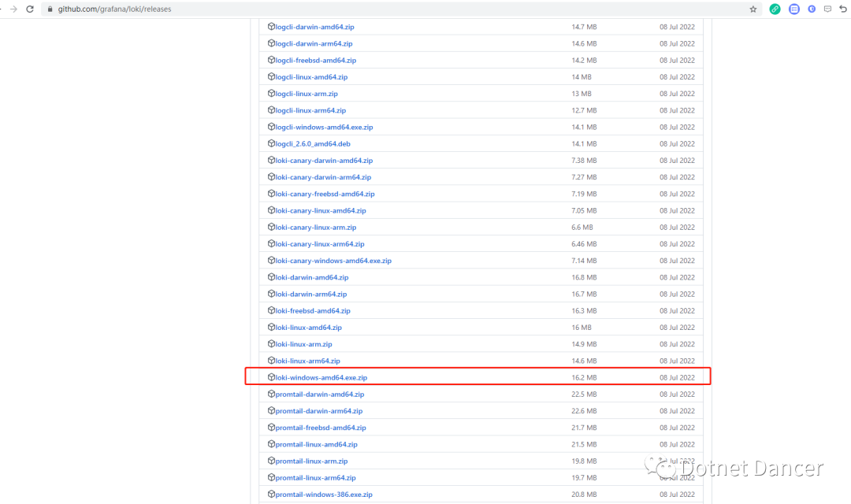Download loki-canary-linux-arm64.zip
The image size is (851, 504).
click(320, 244)
